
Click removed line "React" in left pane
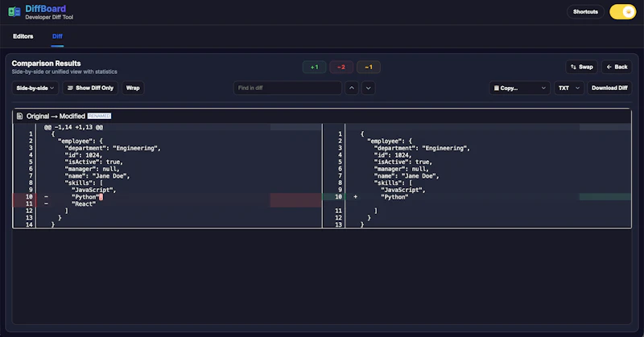coord(84,204)
